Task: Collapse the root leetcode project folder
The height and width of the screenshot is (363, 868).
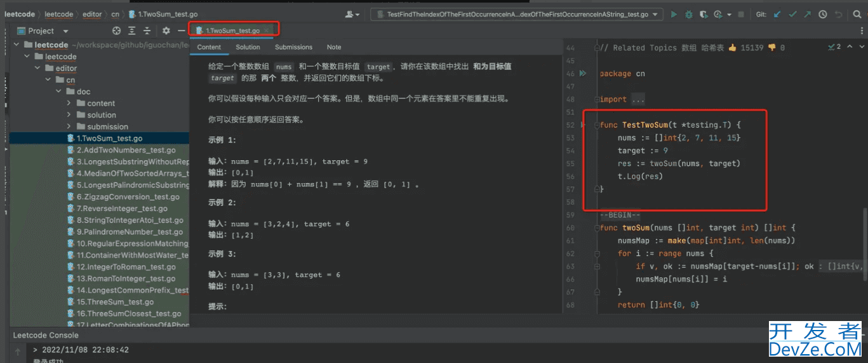Action: (x=18, y=45)
